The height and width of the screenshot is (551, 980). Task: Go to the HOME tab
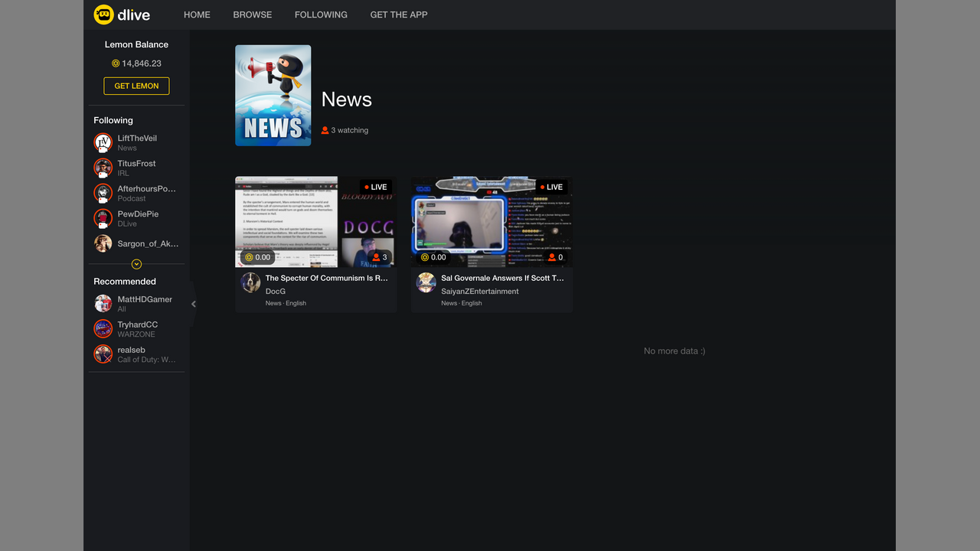click(x=197, y=15)
